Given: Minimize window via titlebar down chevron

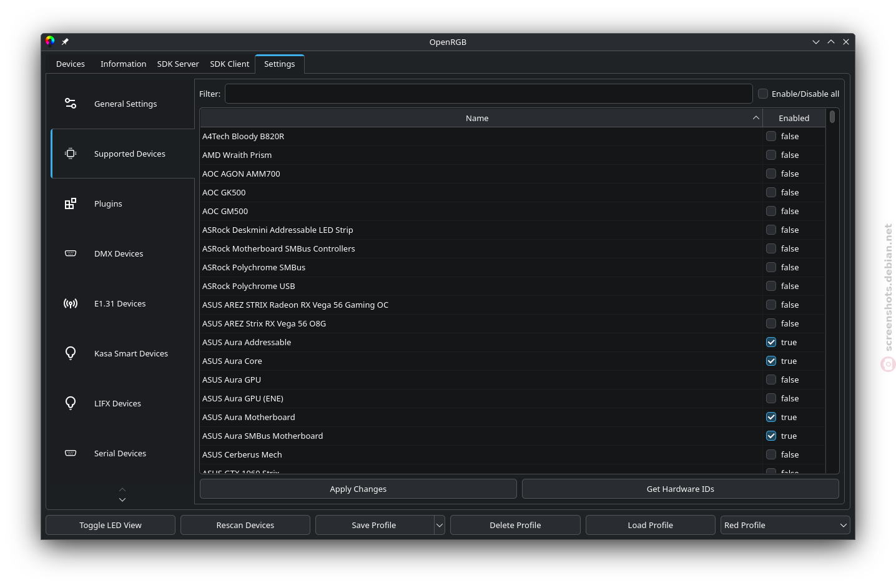Looking at the screenshot, I should [816, 42].
